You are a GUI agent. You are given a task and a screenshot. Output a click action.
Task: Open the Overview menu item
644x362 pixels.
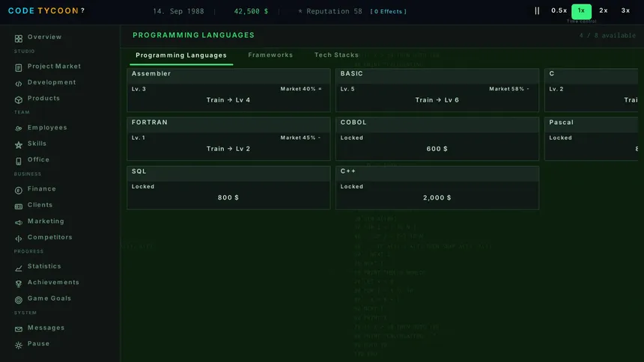click(44, 37)
